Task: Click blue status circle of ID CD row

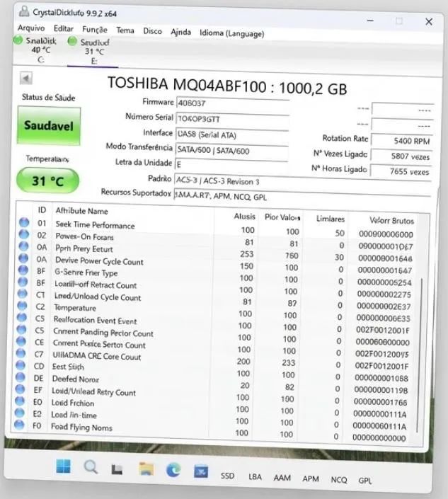Action: pyautogui.click(x=21, y=365)
